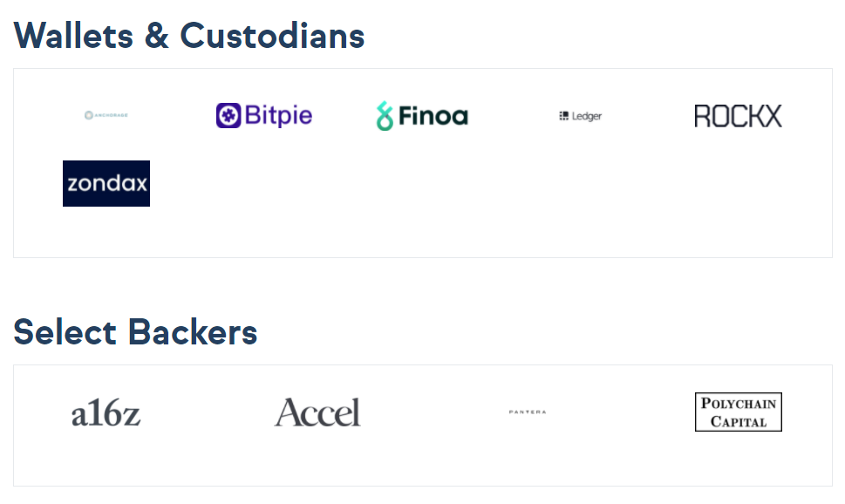Click the a16z backer logo
Image resolution: width=845 pixels, height=504 pixels.
pos(106,413)
